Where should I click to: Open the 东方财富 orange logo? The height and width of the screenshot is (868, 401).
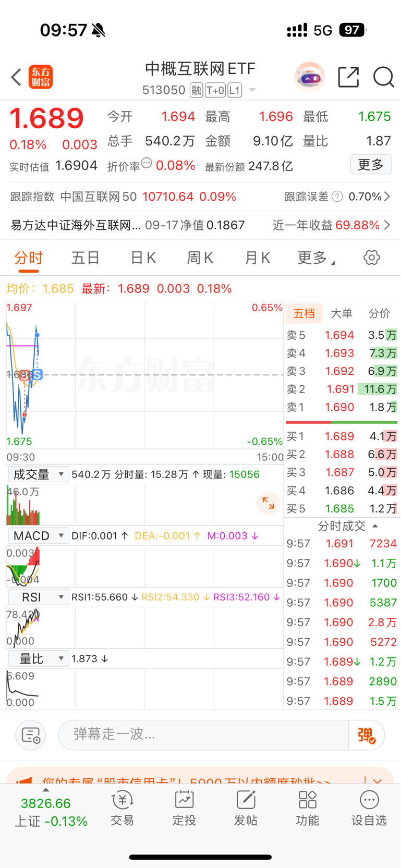41,77
